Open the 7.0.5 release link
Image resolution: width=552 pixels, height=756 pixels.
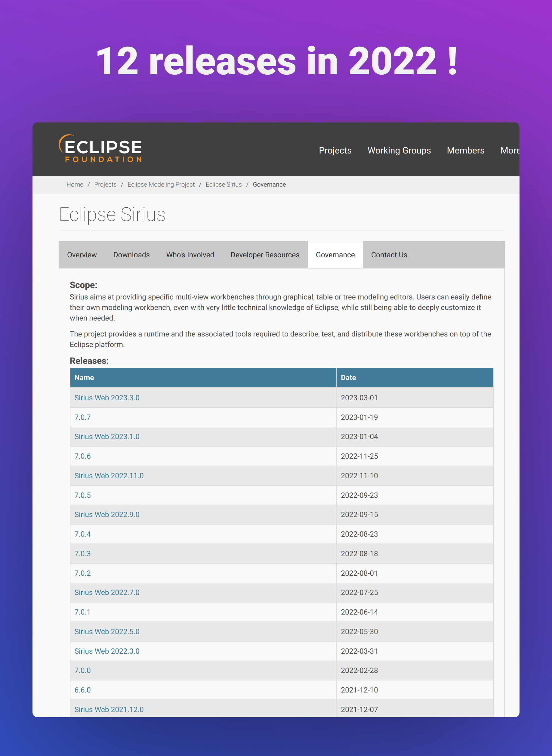[82, 495]
